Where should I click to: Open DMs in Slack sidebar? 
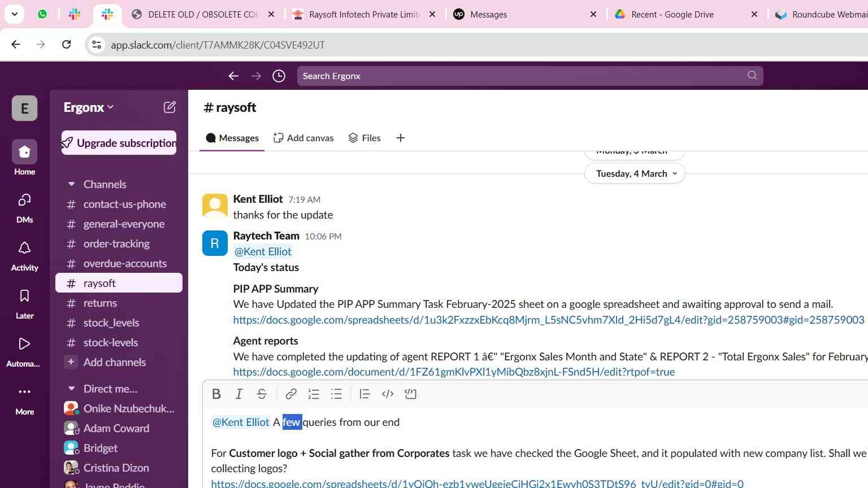click(25, 207)
